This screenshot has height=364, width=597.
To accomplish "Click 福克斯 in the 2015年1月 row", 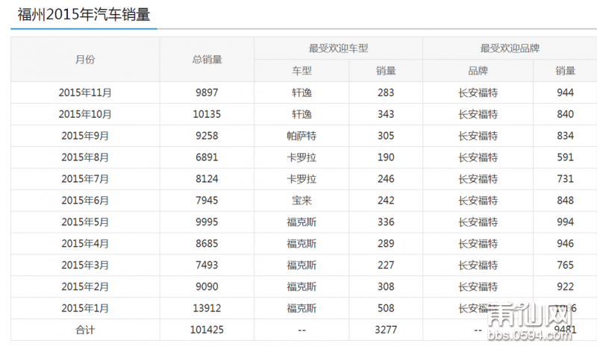I will pos(301,308).
